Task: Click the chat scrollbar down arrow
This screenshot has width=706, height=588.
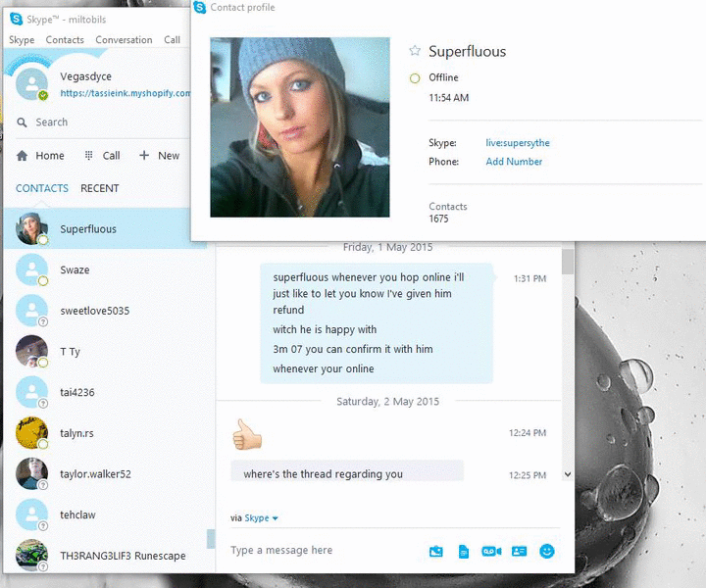Action: coord(568,474)
